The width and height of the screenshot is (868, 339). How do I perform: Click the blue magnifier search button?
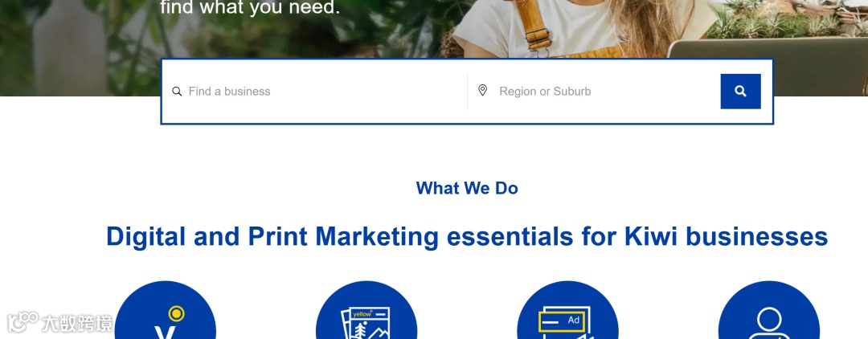[740, 92]
